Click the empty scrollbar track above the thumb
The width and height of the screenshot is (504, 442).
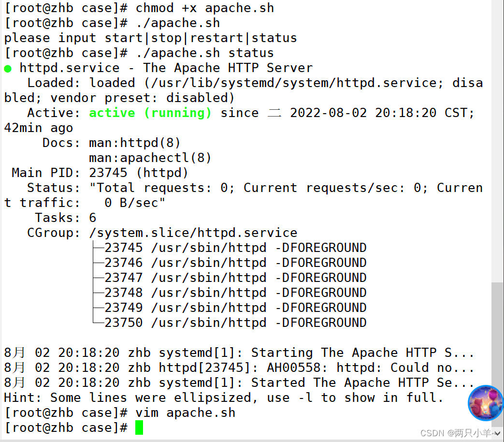pos(497,141)
